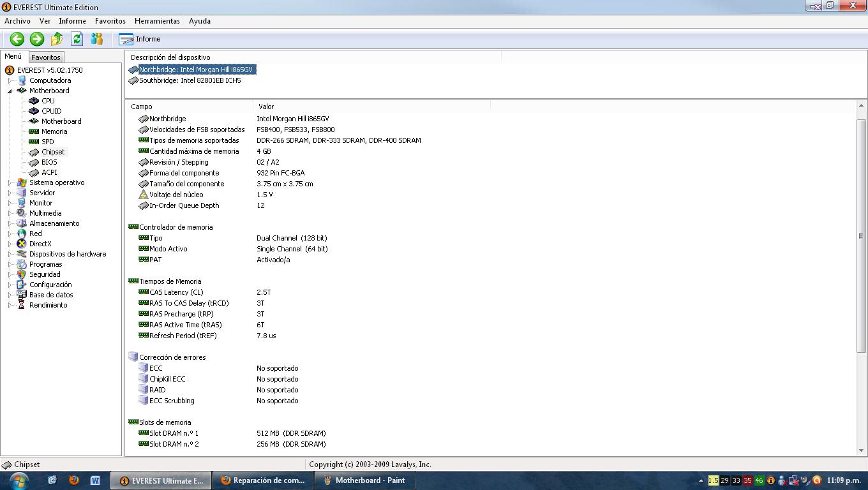Viewport: 868px width, 490px height.
Task: Click the Dispositivos de hardware icon
Action: [22, 254]
